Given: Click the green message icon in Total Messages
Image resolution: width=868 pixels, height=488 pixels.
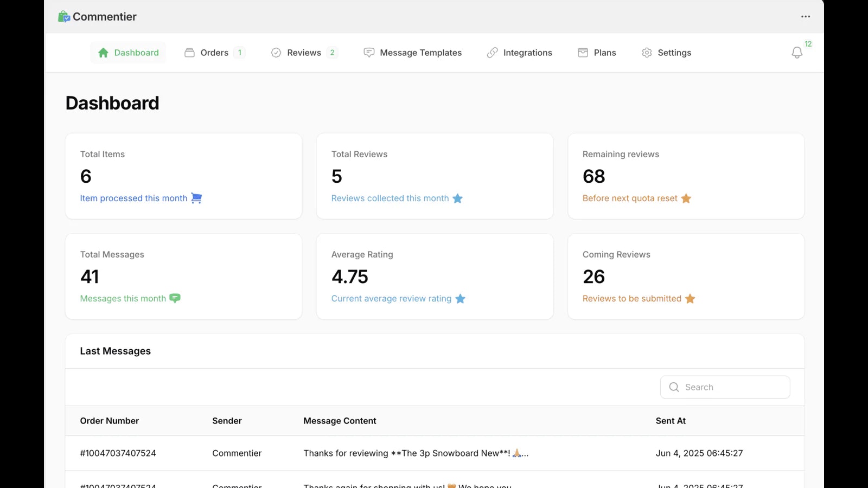Looking at the screenshot, I should (175, 298).
